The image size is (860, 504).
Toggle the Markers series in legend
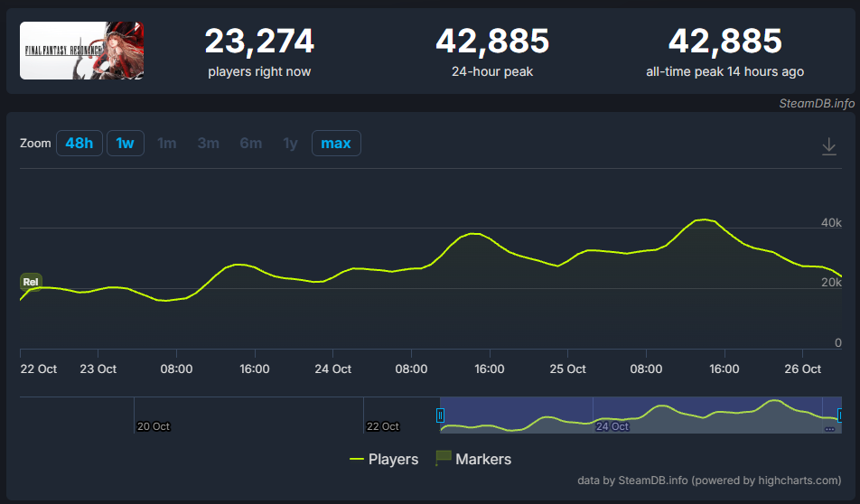pos(473,459)
